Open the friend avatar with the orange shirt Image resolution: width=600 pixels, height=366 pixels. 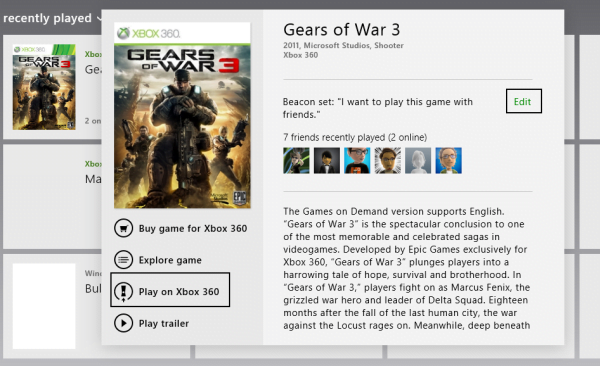(x=357, y=161)
